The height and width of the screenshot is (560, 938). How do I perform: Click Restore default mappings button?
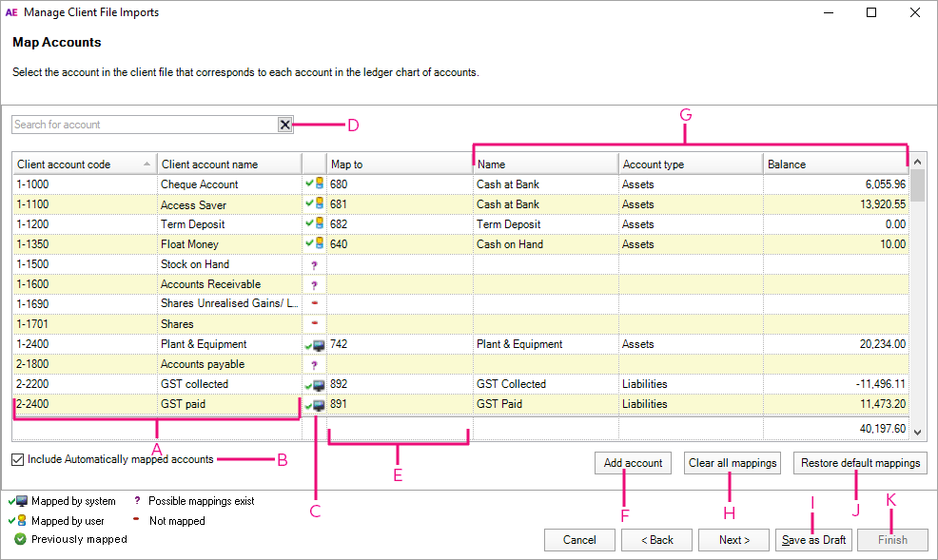tap(860, 463)
